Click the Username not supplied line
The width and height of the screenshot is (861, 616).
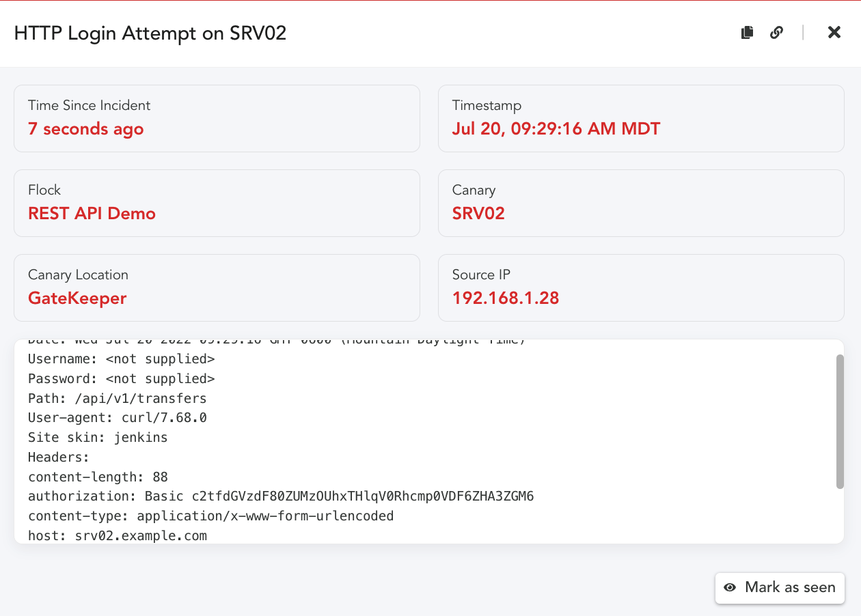click(121, 359)
